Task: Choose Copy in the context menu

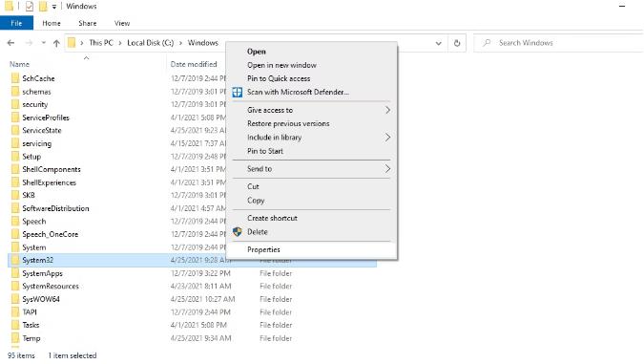Action: 312,201
